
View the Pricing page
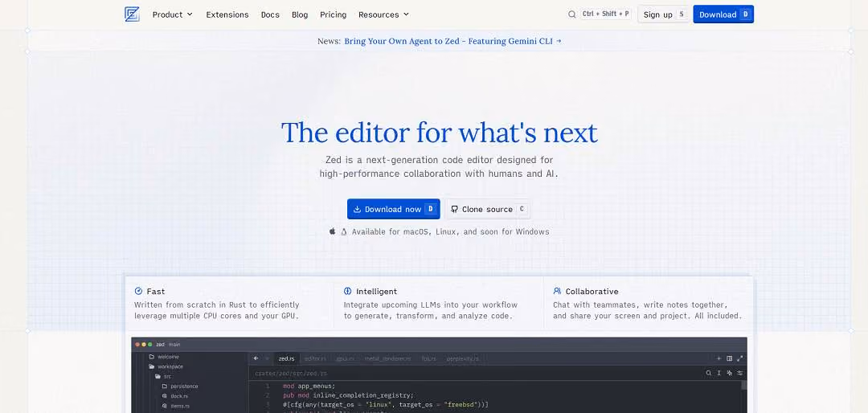(x=333, y=14)
